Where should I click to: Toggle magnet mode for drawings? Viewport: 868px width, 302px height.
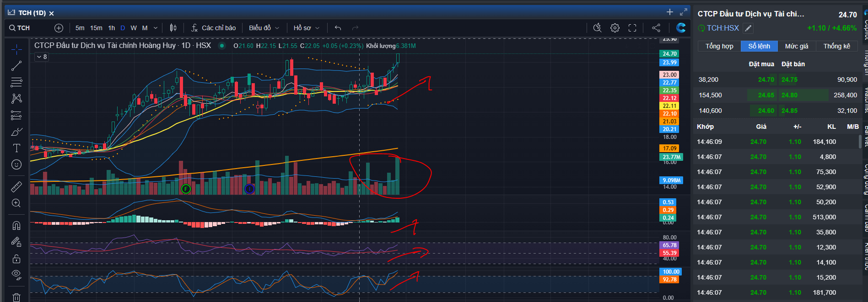coord(16,225)
